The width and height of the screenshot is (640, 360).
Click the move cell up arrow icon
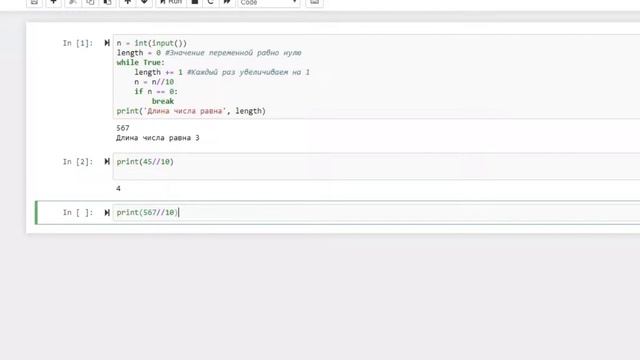coord(127,2)
